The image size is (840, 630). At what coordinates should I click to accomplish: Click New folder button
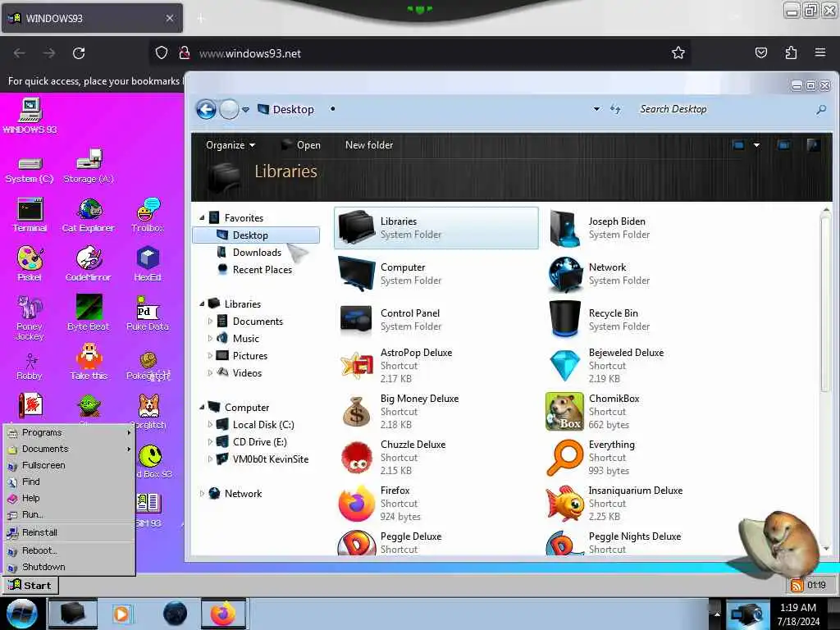click(369, 145)
